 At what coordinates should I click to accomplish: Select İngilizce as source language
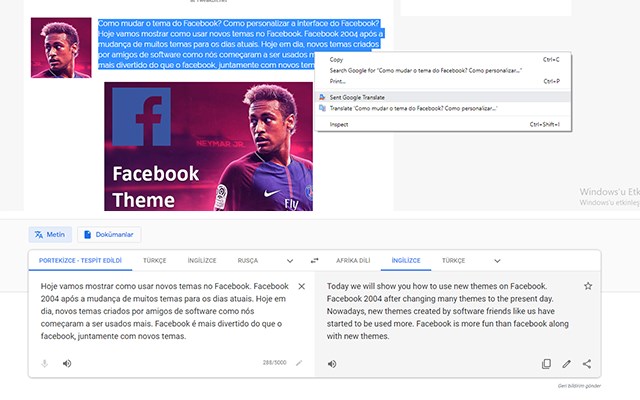tap(202, 260)
